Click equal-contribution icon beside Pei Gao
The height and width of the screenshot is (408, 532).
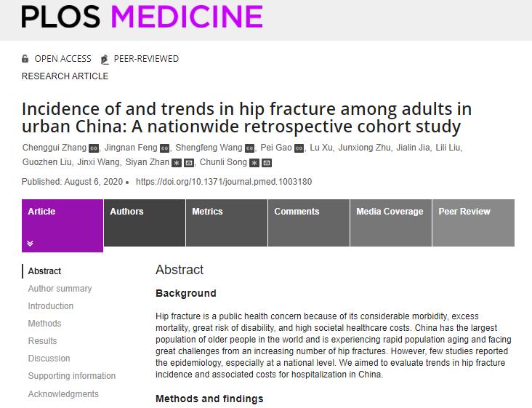pos(299,148)
